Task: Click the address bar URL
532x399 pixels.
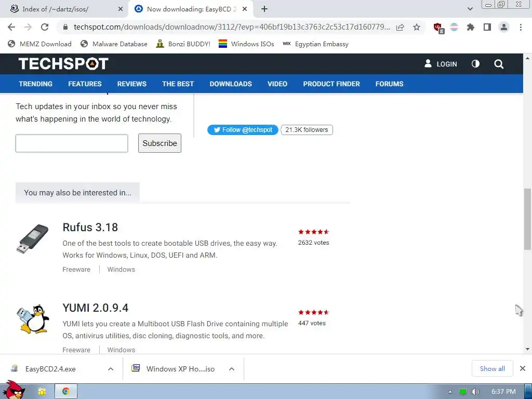Action: (x=232, y=27)
